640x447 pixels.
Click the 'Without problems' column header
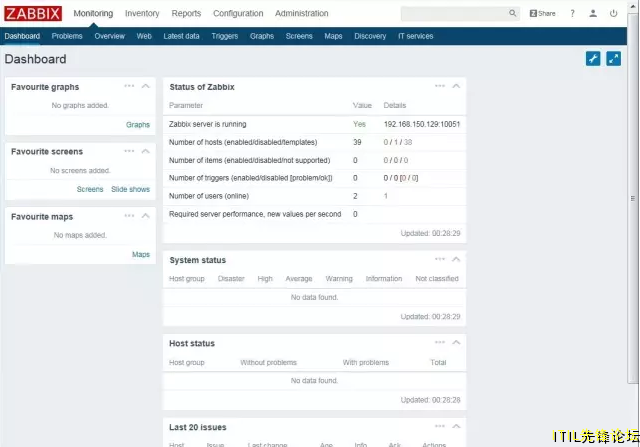[269, 362]
